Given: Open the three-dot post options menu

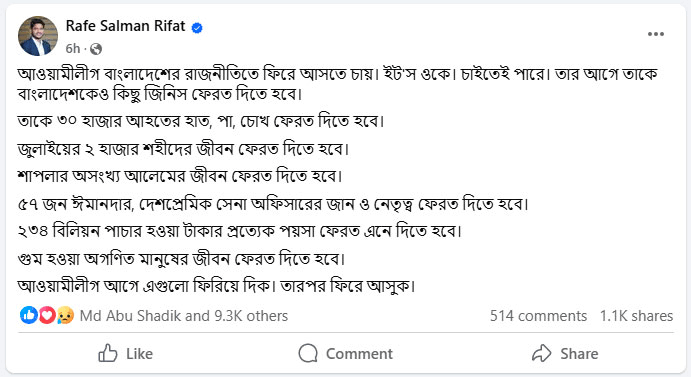Looking at the screenshot, I should tap(656, 34).
